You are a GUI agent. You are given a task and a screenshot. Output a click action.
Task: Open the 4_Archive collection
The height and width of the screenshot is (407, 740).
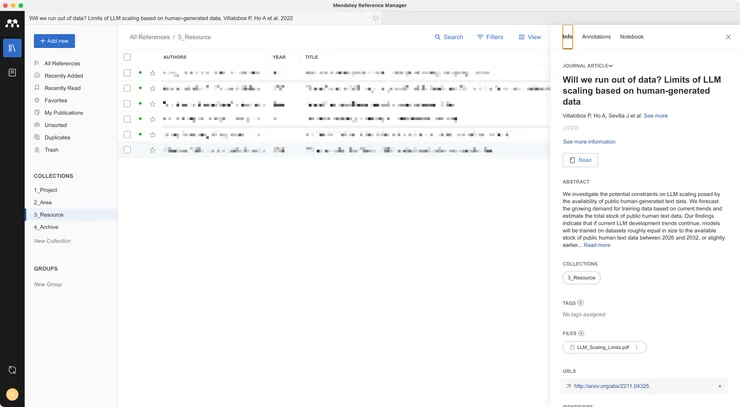pos(46,227)
